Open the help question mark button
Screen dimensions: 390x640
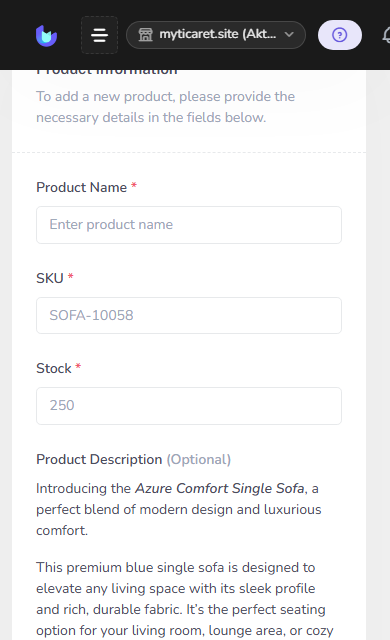(339, 35)
